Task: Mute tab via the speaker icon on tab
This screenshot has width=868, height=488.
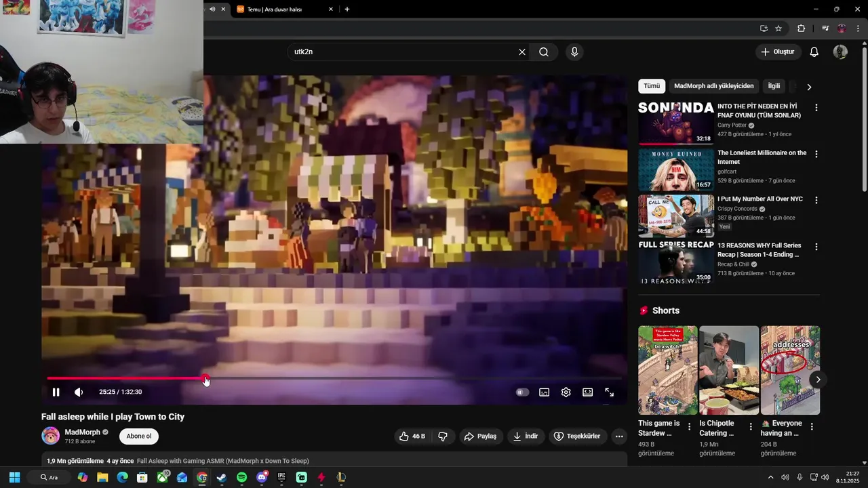Action: coord(212,9)
